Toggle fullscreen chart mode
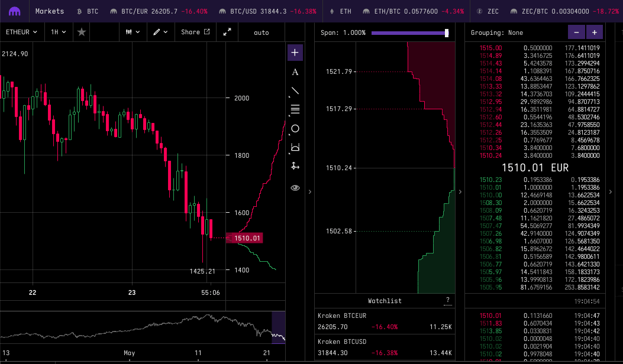The height and width of the screenshot is (364, 623). (227, 32)
